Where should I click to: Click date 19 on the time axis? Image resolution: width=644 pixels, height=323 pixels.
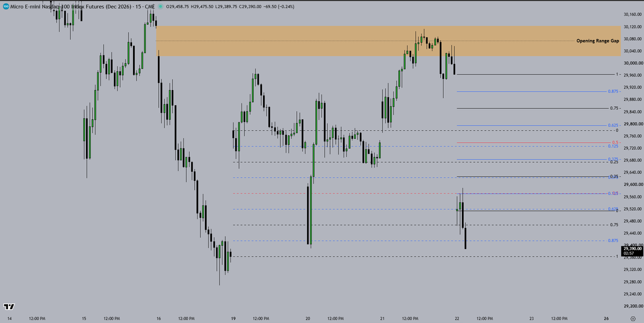point(233,318)
